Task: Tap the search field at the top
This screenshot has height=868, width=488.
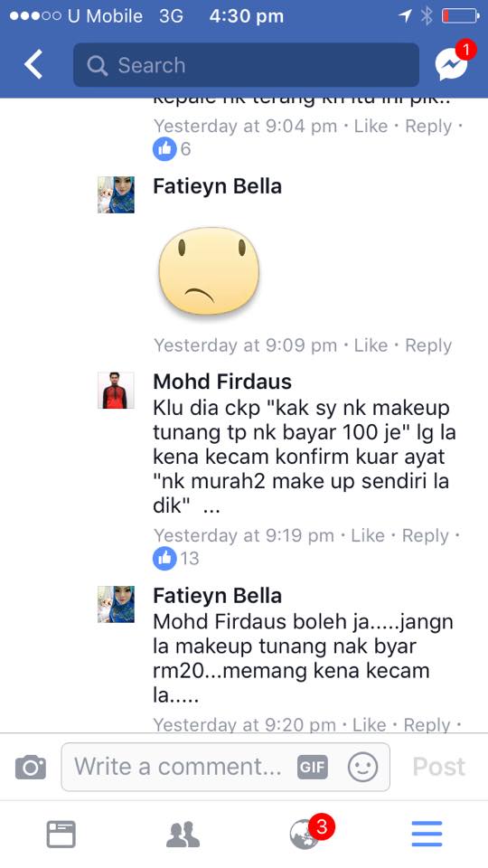Action: pyautogui.click(x=246, y=65)
